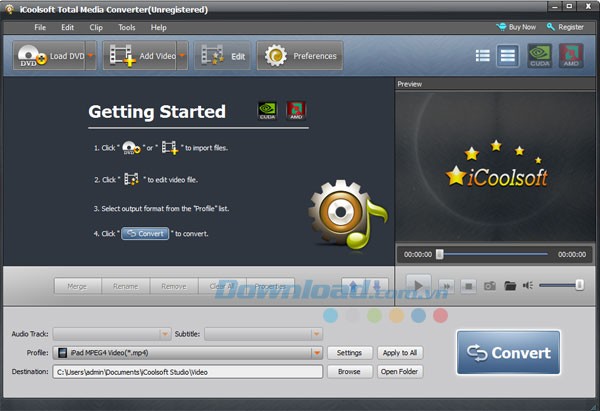Click the preview seek bar handle

[x=440, y=254]
